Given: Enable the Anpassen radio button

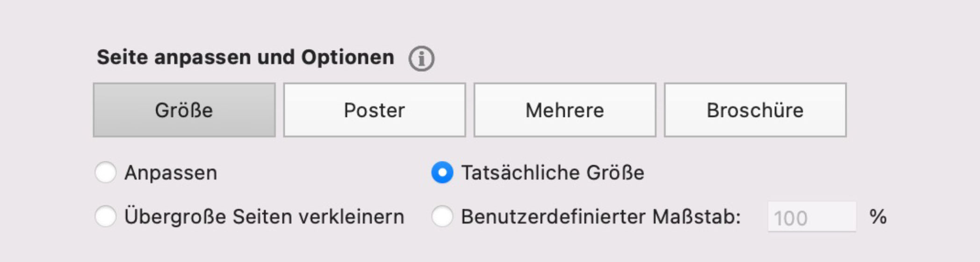Looking at the screenshot, I should click(106, 173).
